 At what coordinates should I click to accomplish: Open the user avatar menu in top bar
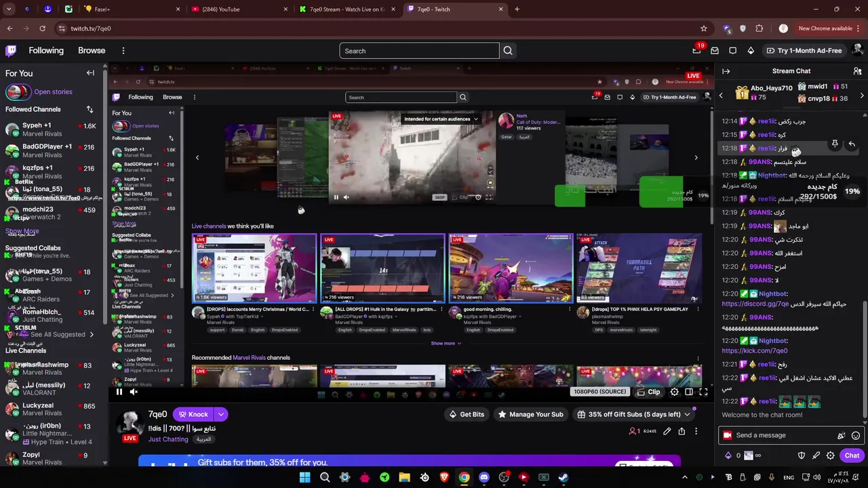point(857,51)
